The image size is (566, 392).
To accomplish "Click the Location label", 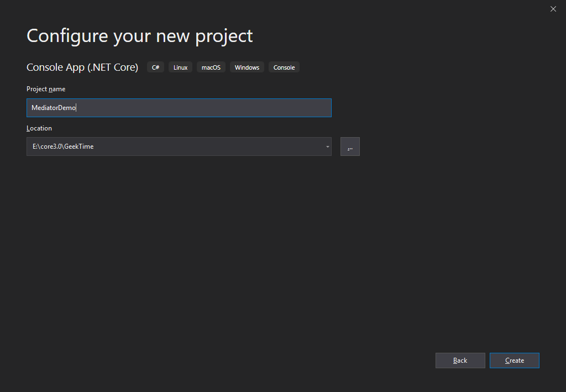I will [39, 128].
